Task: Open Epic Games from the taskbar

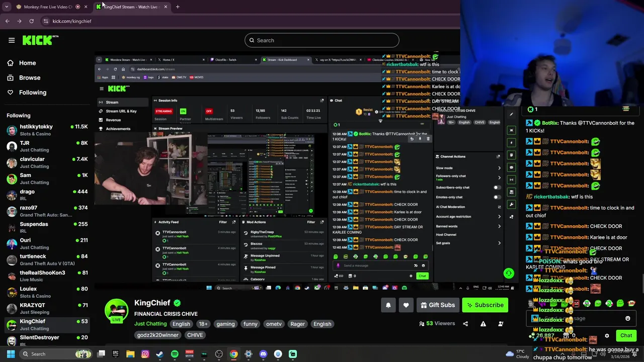Action: point(116,354)
